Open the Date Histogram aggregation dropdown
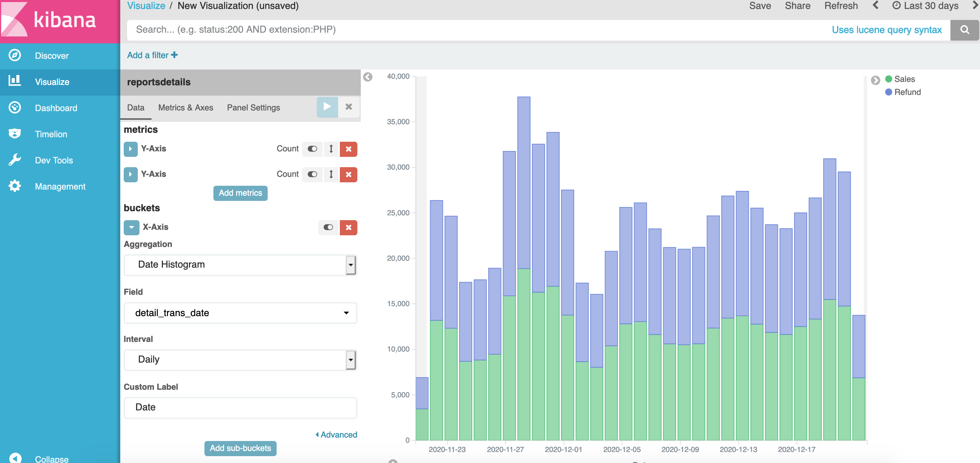 [x=240, y=265]
